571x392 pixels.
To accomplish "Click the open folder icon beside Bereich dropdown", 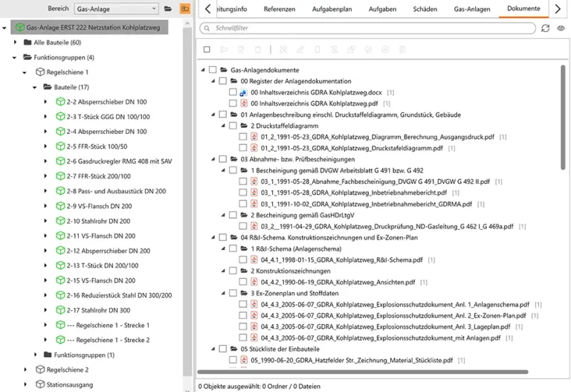I will click(x=168, y=8).
